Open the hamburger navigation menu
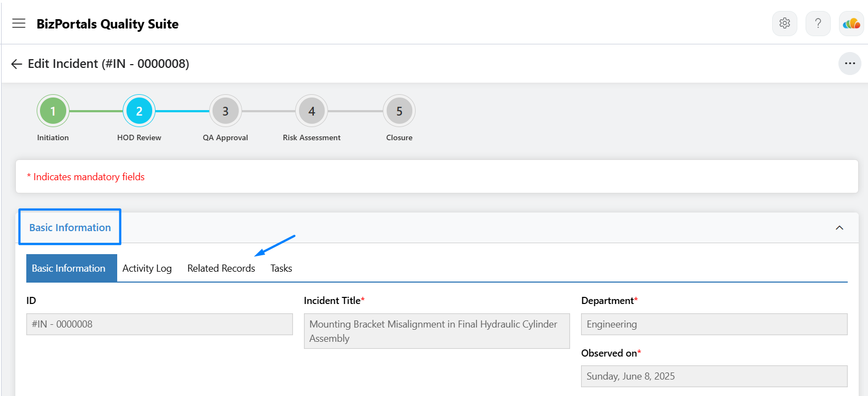The height and width of the screenshot is (396, 868). (x=19, y=23)
